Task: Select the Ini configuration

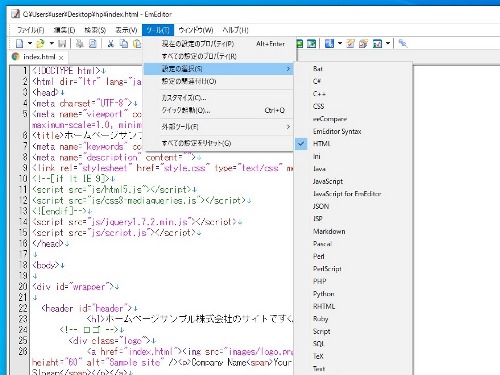Action: point(353,156)
